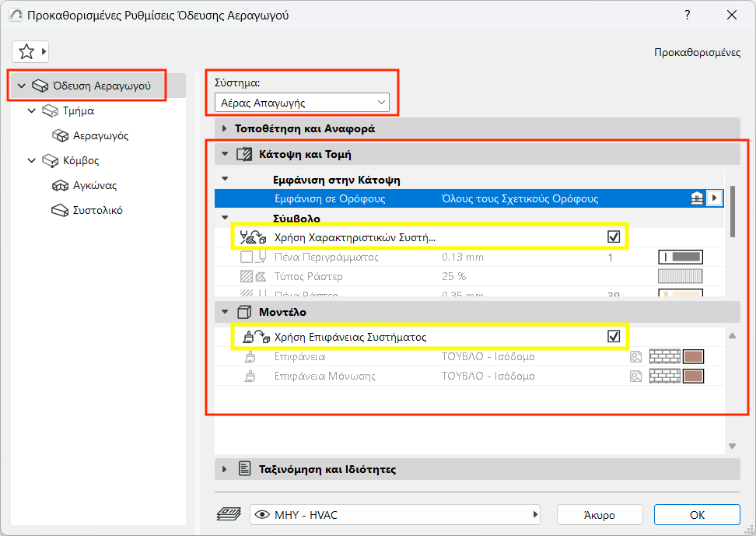This screenshot has width=756, height=536.
Task: Click the Κόμβος node icon
Action: (50, 161)
